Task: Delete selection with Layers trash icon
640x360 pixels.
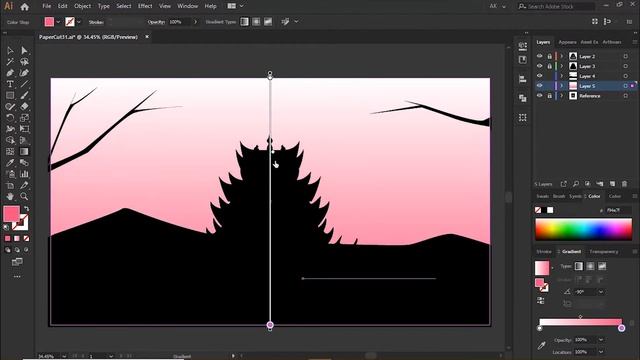Action: [x=624, y=184]
